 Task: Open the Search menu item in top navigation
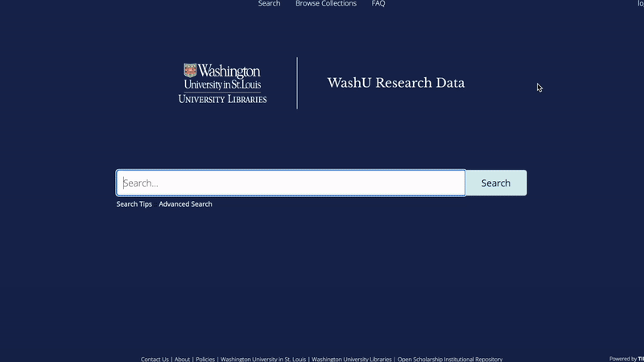pos(269,4)
